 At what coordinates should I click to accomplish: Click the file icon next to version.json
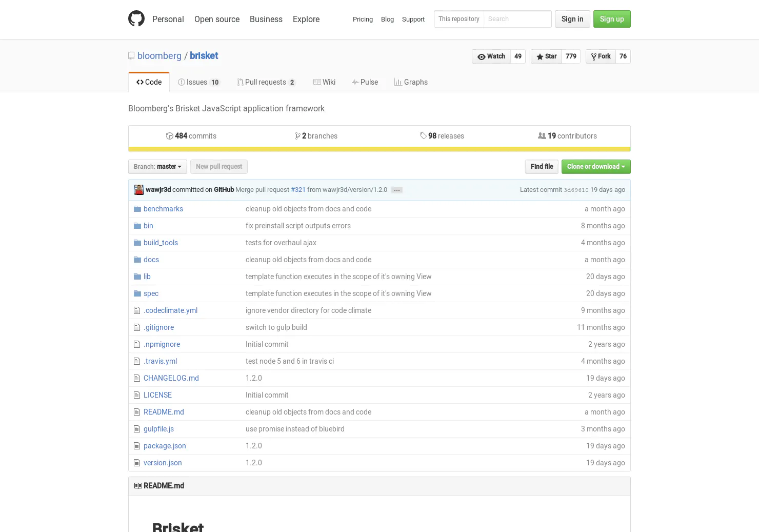coord(137,463)
